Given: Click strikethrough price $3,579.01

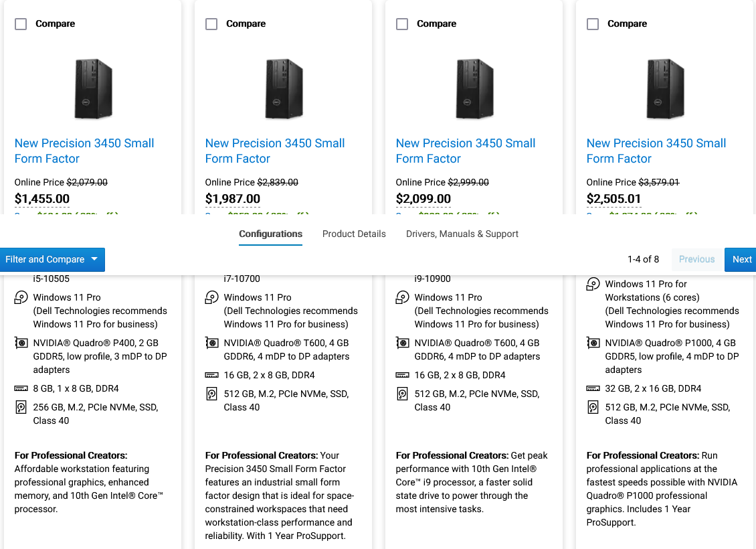Looking at the screenshot, I should tap(659, 182).
